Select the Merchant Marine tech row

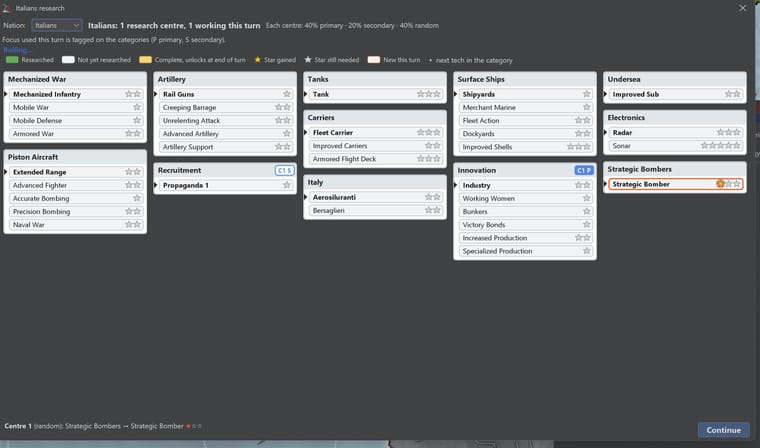point(526,107)
